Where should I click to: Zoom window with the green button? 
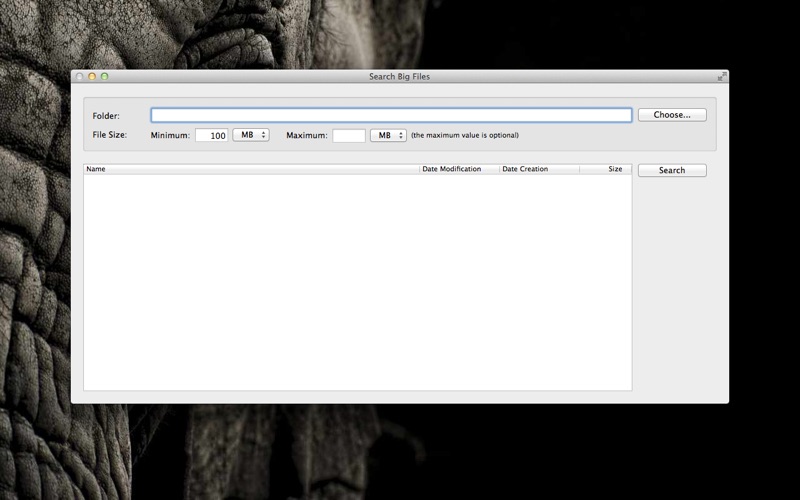pos(105,77)
